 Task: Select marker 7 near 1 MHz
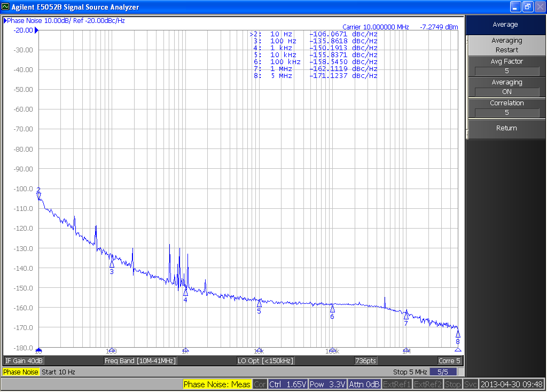[x=406, y=316]
